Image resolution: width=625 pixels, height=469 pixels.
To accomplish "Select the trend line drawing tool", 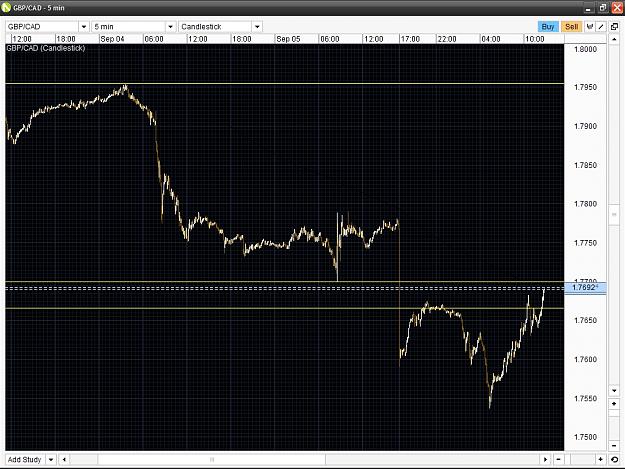I will [601, 27].
